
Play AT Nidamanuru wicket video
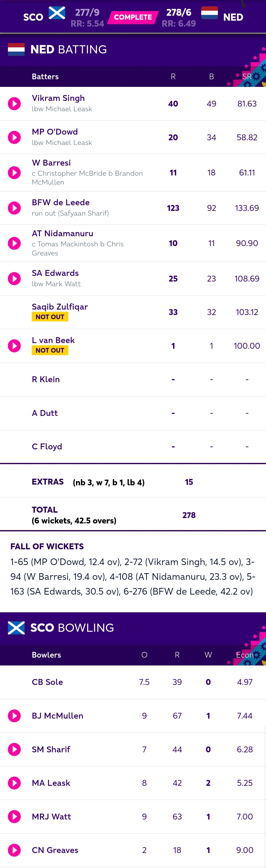click(x=14, y=243)
